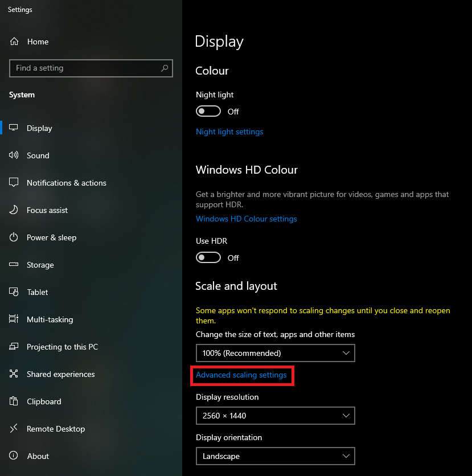This screenshot has height=476, width=472.
Task: Click the Windows HD Colour heading
Action: pos(247,170)
